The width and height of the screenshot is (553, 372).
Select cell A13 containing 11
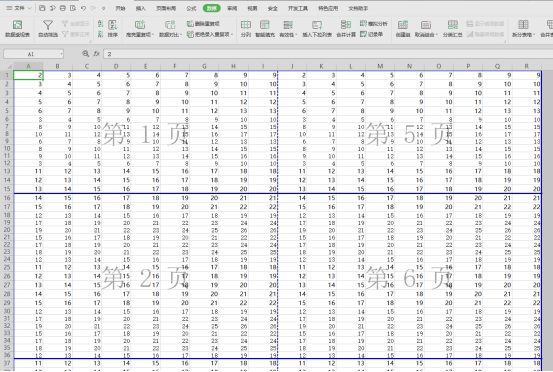coord(28,171)
